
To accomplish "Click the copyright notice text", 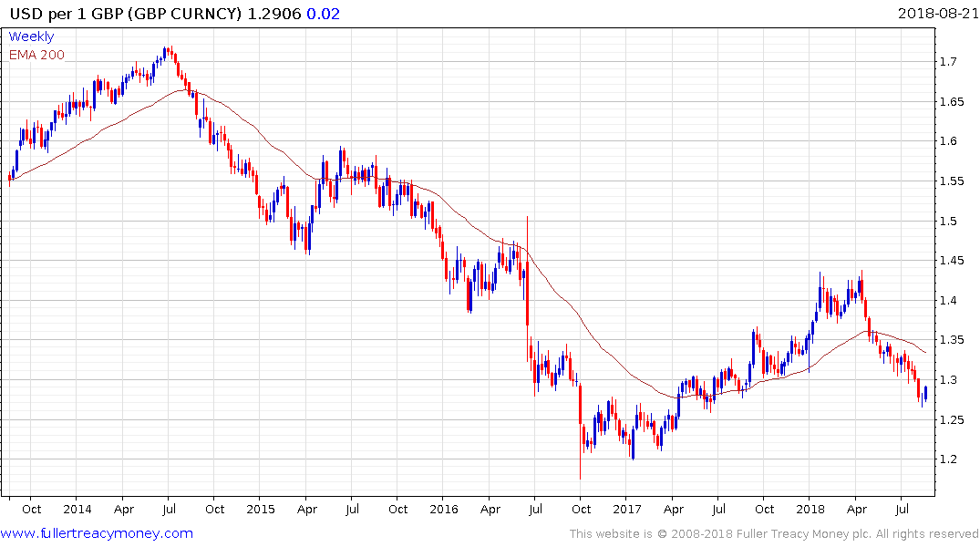I will point(774,534).
